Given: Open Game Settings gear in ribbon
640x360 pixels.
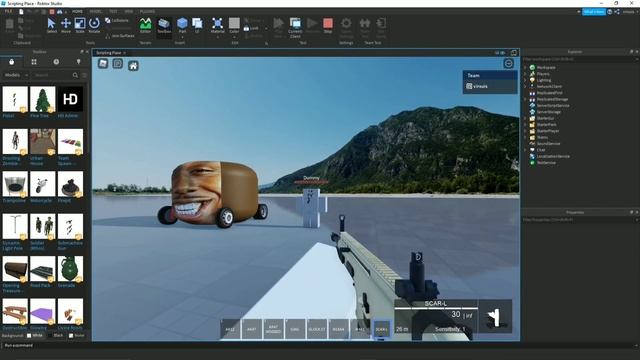Looking at the screenshot, I should pyautogui.click(x=346, y=27).
